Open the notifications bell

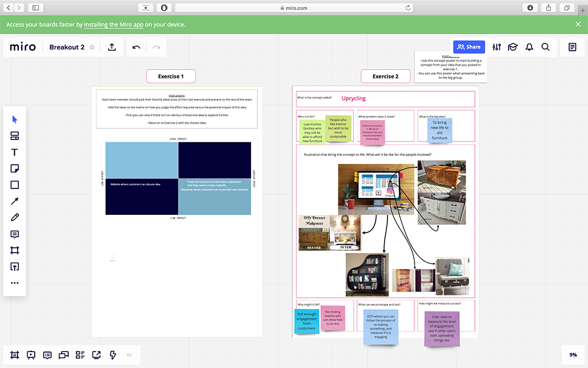pos(529,47)
